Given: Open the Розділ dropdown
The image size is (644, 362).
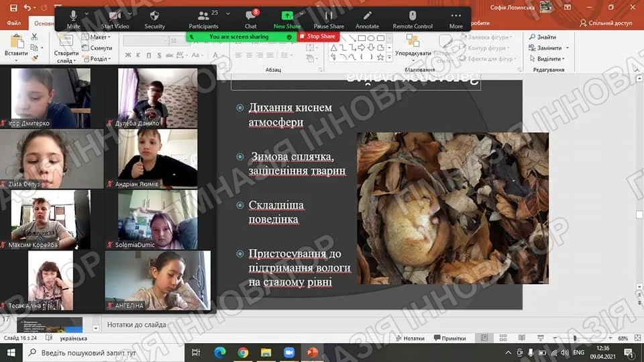Looking at the screenshot, I should coord(97,59).
